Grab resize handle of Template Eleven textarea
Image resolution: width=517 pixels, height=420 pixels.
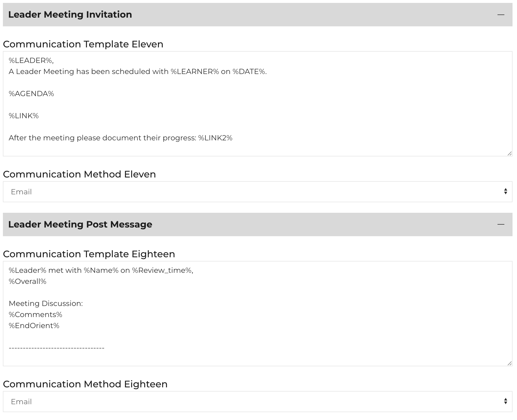(x=509, y=154)
